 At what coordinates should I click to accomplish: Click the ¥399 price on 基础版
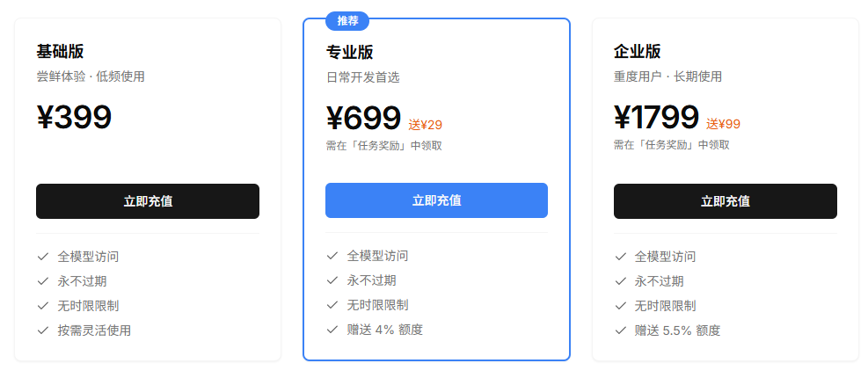(x=74, y=118)
